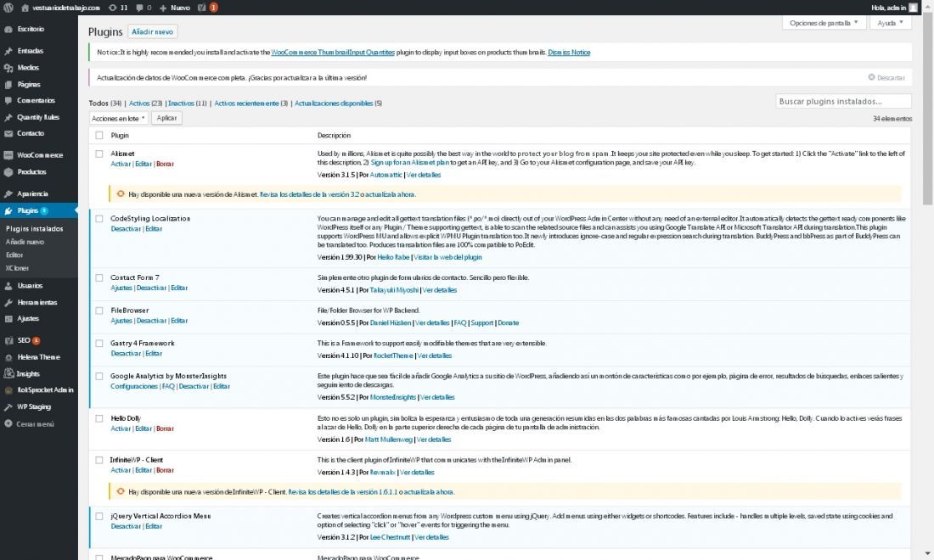Image resolution: width=934 pixels, height=560 pixels.
Task: Click the Usuarios person icon
Action: 8,286
